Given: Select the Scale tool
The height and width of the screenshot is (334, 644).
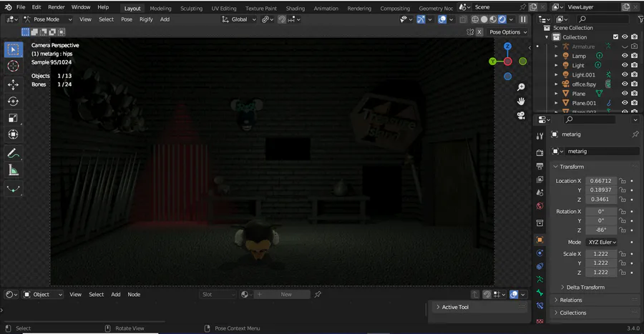Looking at the screenshot, I should click(13, 118).
